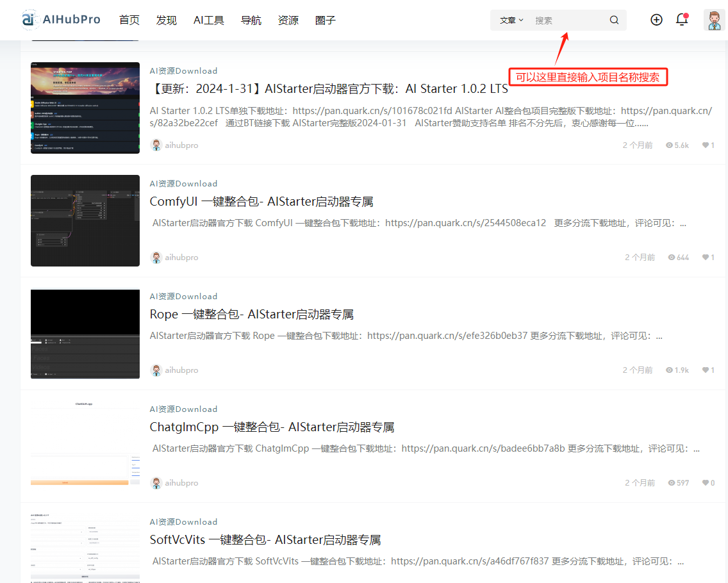The width and height of the screenshot is (728, 583).
Task: Click AI资源Download category above Rope post
Action: (x=183, y=296)
